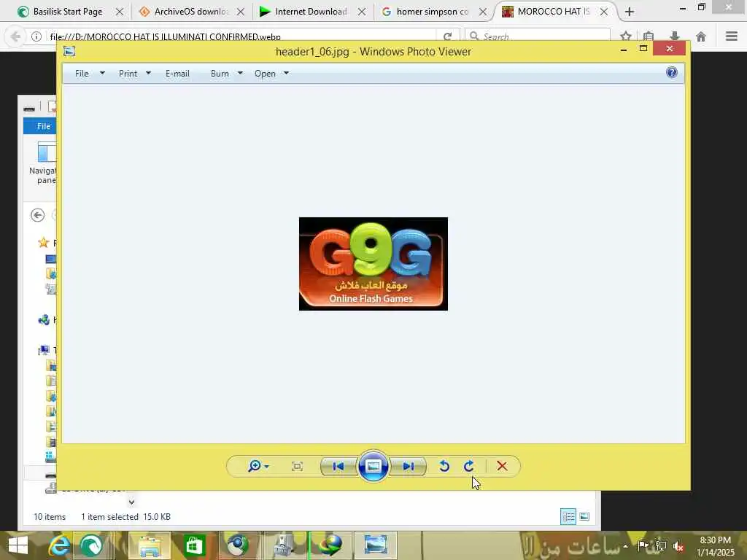Click E-mail in Photo Viewer toolbar
Screen dimensions: 747x560
point(177,74)
